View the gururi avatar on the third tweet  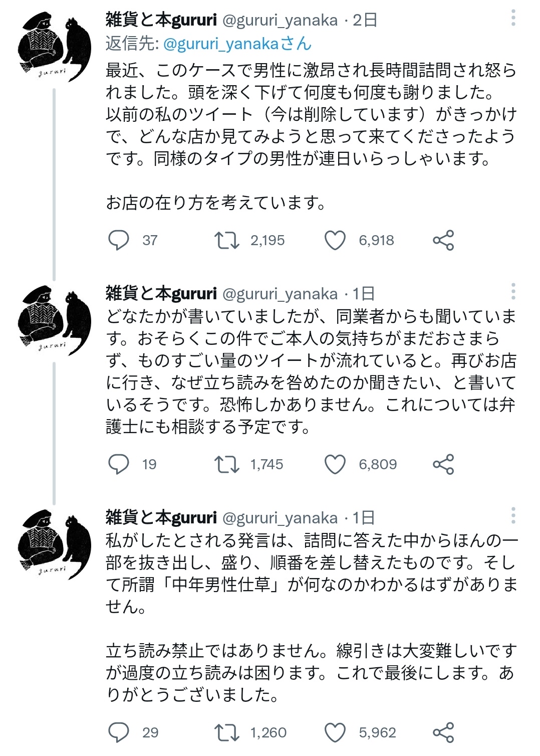(54, 545)
